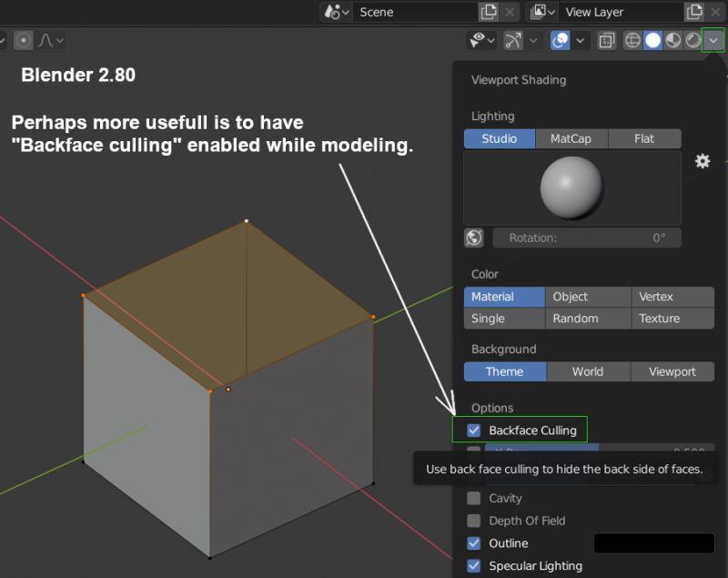Disable the Outline checkbox
Screen dimensions: 728x578
pyautogui.click(x=473, y=543)
